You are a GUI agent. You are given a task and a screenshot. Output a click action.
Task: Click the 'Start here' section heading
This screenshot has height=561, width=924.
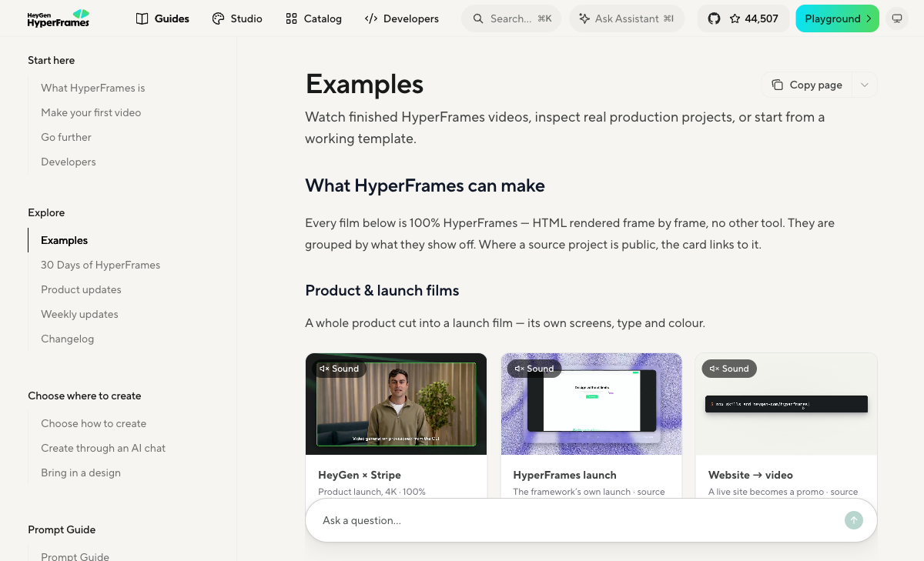52,60
